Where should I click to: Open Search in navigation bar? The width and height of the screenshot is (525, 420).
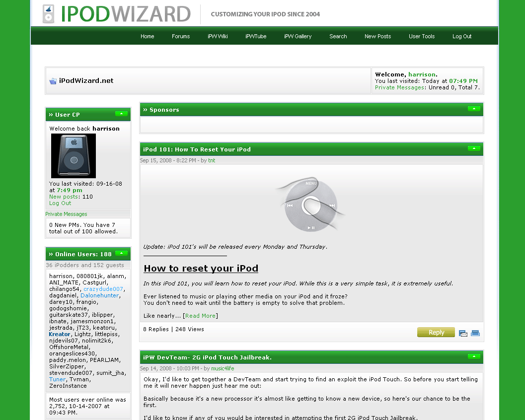pos(338,36)
